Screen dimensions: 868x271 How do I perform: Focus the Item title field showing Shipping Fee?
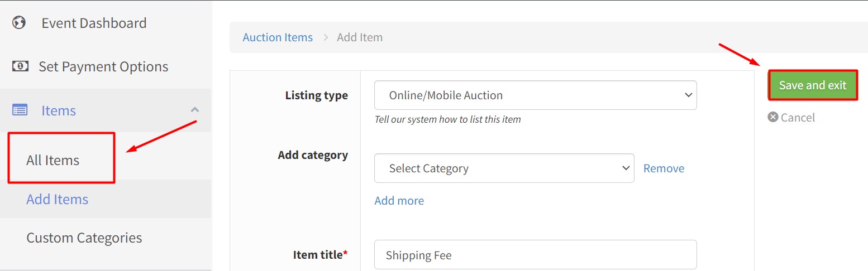535,255
